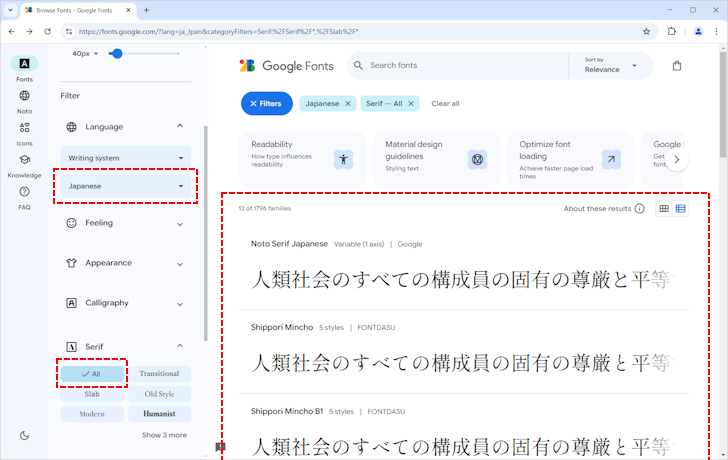Switch to list view layout
Viewport: 728px width, 460px height.
click(680, 208)
